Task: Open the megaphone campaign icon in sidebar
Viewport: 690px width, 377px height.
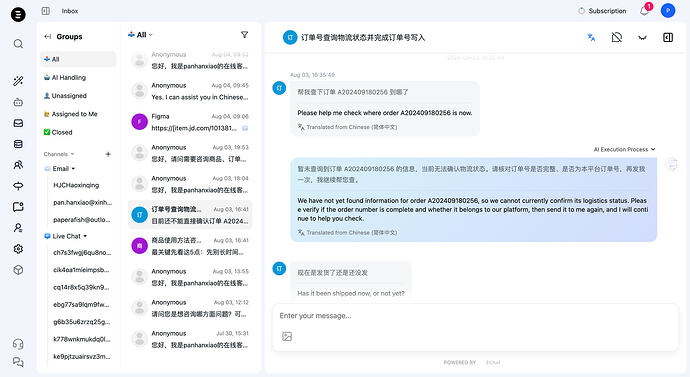Action: [x=18, y=186]
